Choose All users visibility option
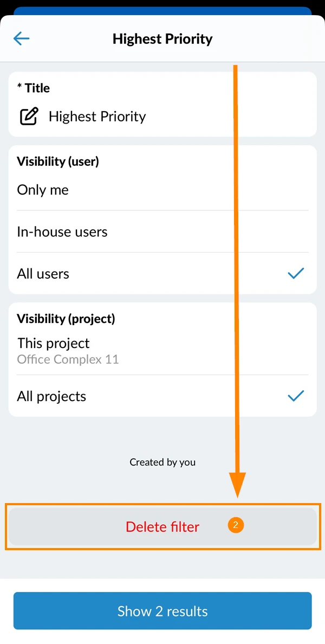 [x=162, y=274]
